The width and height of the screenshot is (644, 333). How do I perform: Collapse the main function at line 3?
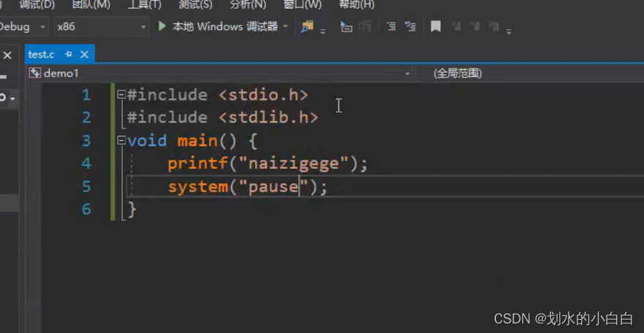click(x=121, y=141)
